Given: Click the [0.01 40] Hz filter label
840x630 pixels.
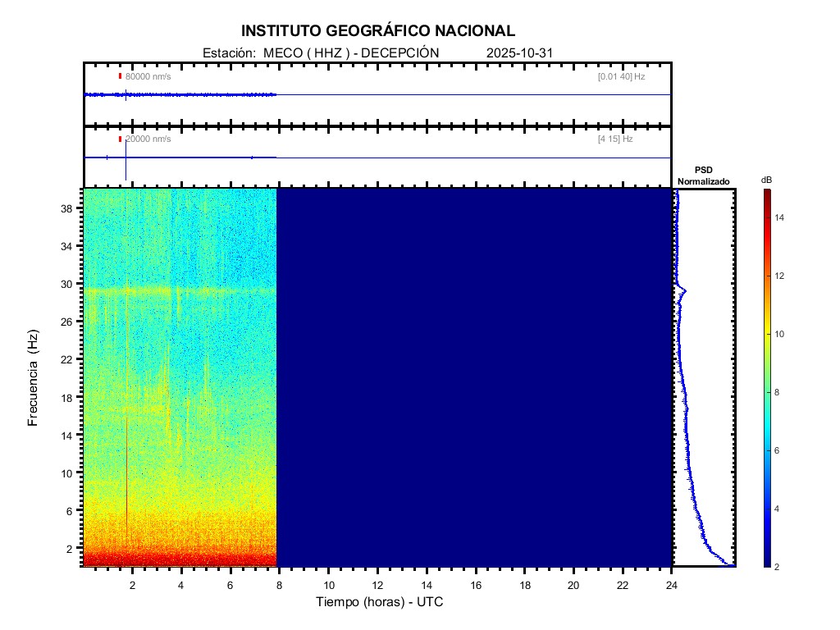Looking at the screenshot, I should tap(621, 76).
